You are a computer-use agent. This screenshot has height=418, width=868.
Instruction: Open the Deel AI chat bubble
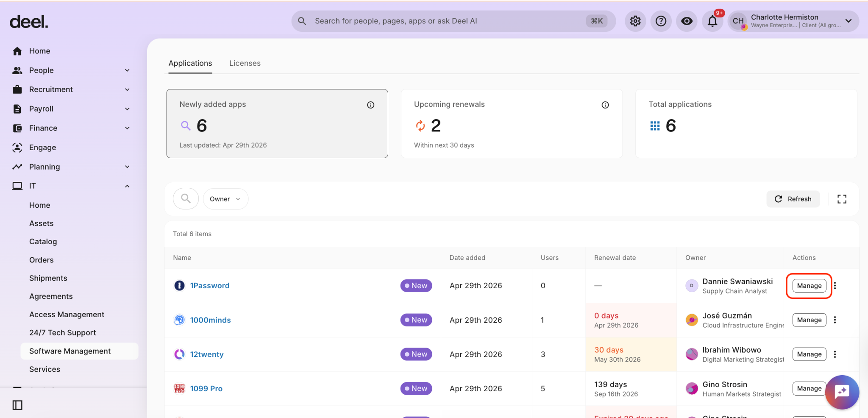click(x=842, y=392)
